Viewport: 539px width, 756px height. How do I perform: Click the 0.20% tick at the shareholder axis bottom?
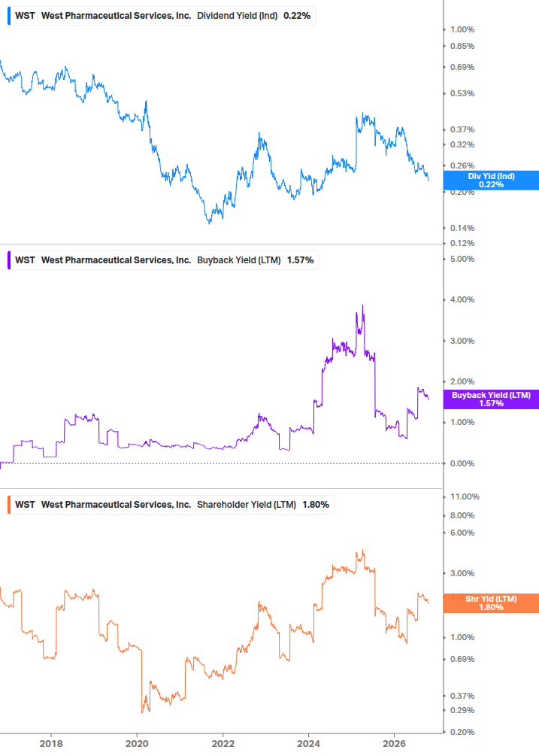coord(462,732)
